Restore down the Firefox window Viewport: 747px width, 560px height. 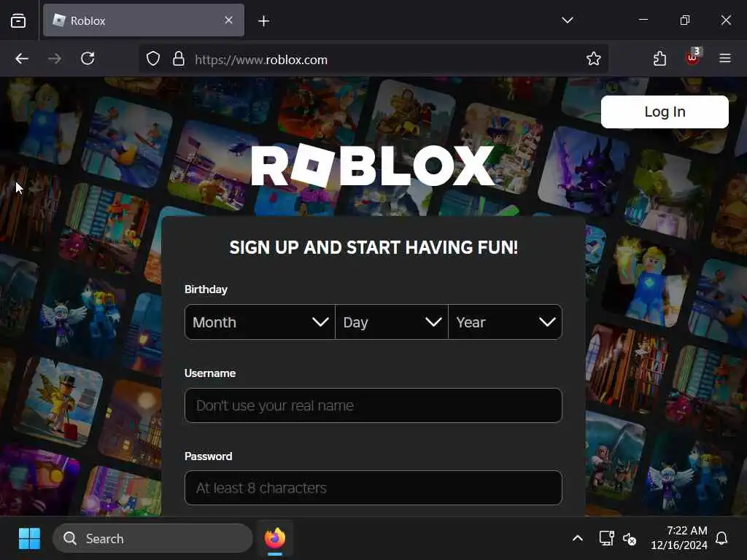click(x=684, y=20)
